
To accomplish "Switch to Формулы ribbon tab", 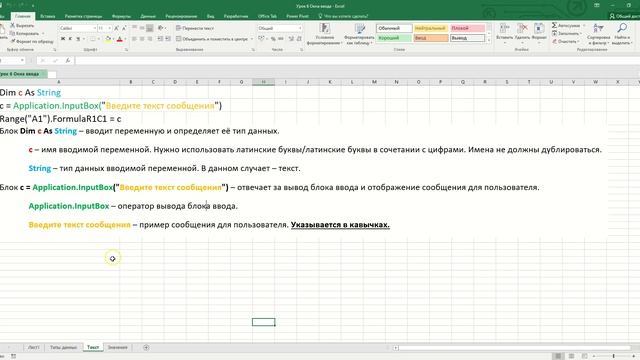I will click(121, 16).
